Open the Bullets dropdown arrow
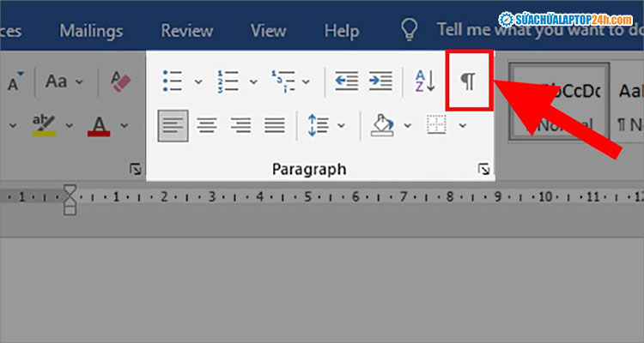The image size is (644, 343). [x=198, y=82]
